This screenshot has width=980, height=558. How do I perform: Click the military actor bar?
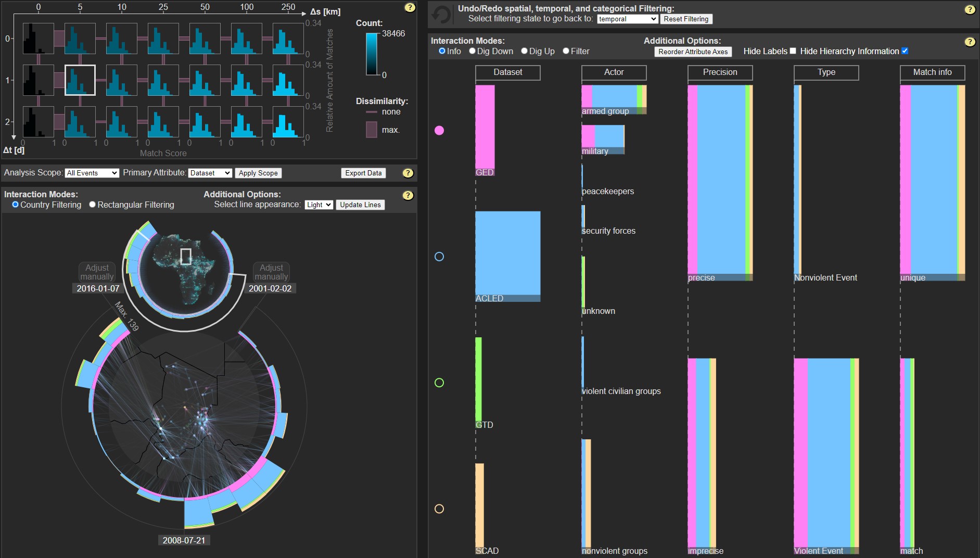click(603, 140)
